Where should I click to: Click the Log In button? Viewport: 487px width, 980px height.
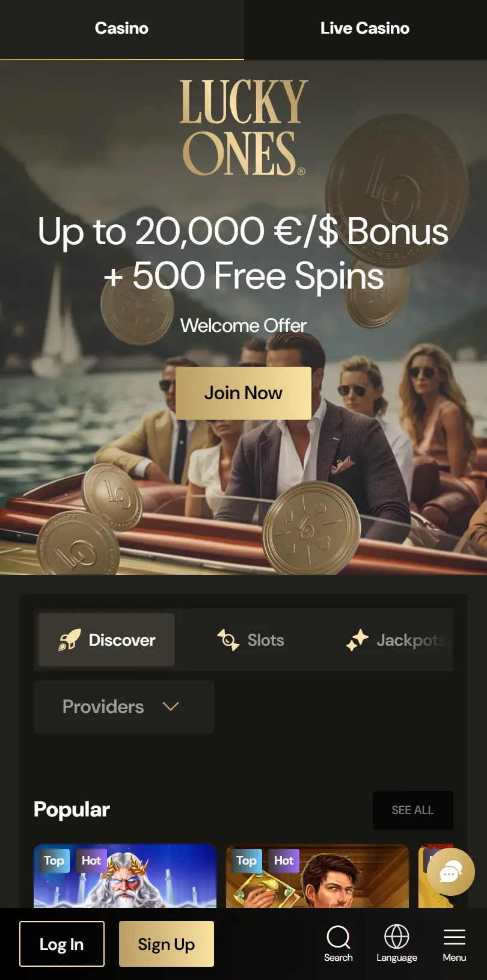click(x=62, y=944)
